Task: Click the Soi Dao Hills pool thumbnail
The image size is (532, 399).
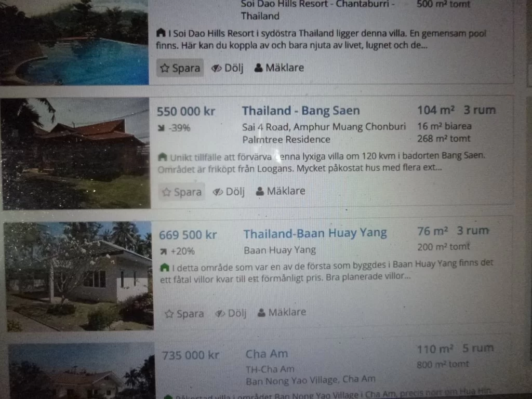Action: [74, 42]
